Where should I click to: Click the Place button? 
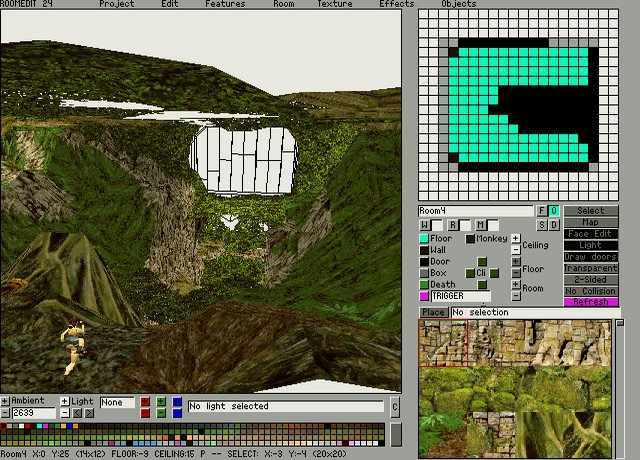coord(433,313)
